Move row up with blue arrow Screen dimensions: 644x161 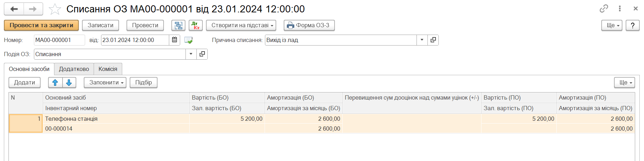coord(55,83)
